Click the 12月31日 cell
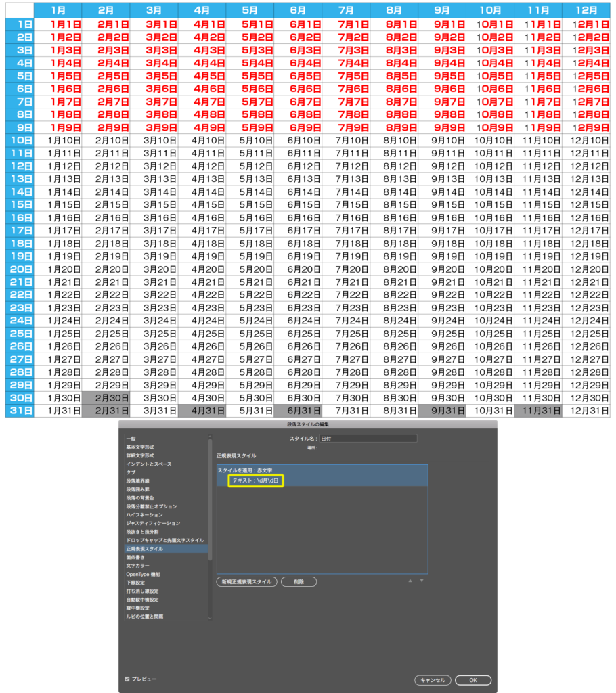This screenshot has height=693, width=616. [586, 411]
